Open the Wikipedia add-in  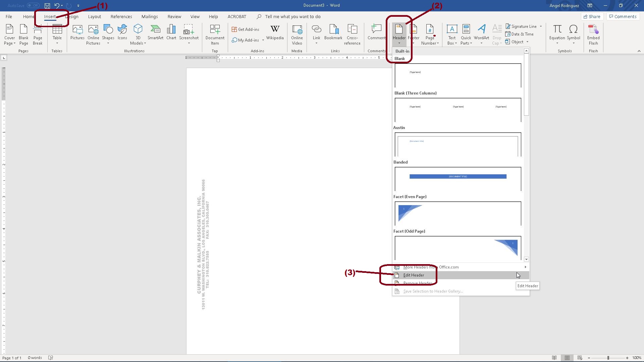275,33
